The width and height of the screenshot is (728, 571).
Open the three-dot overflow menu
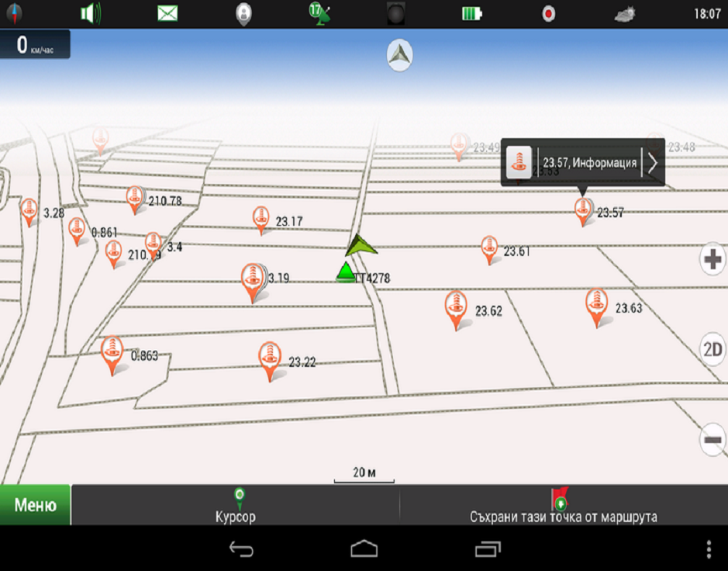[709, 549]
